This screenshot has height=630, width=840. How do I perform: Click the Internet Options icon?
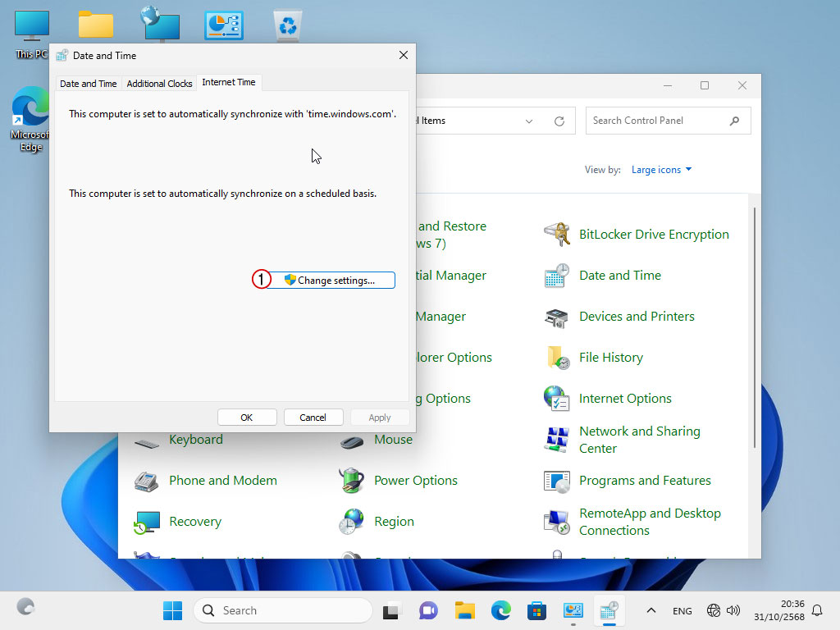coord(557,399)
